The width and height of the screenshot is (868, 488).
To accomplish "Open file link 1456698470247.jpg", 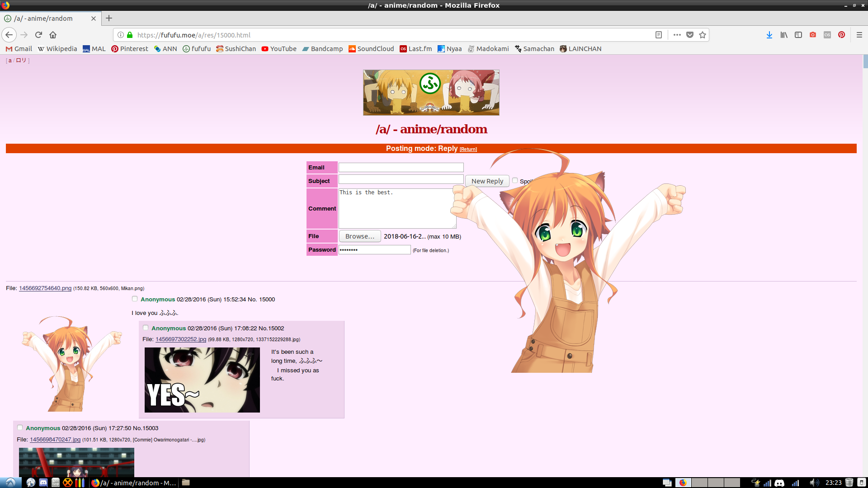I will (55, 440).
